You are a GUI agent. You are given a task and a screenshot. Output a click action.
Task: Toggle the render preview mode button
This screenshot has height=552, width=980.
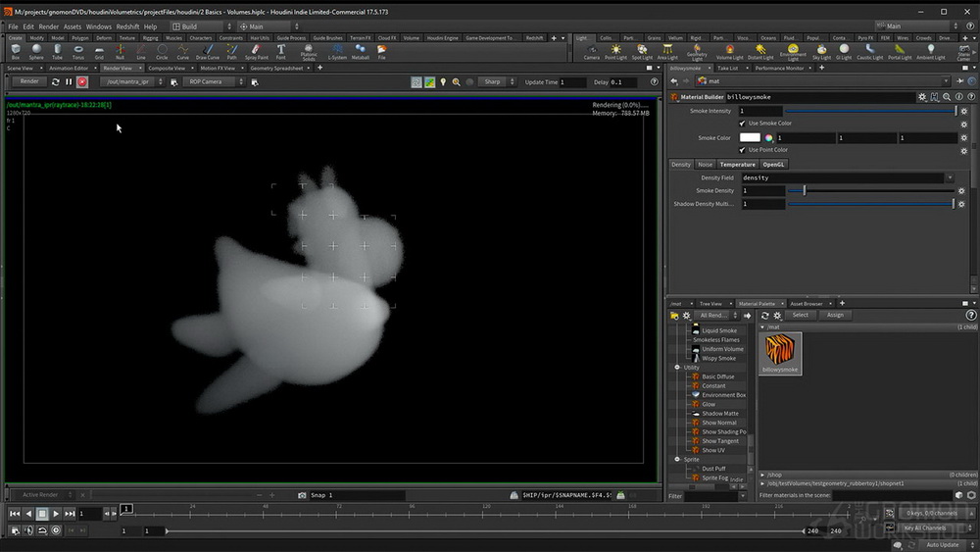click(416, 82)
